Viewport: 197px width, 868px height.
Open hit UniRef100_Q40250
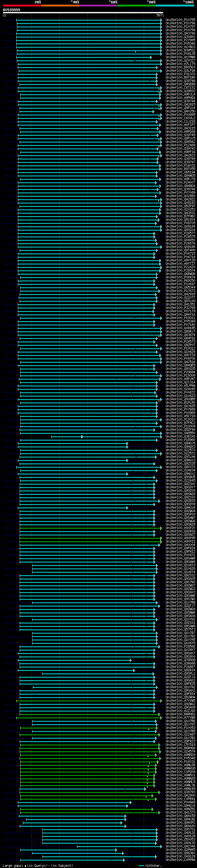[x=180, y=111]
